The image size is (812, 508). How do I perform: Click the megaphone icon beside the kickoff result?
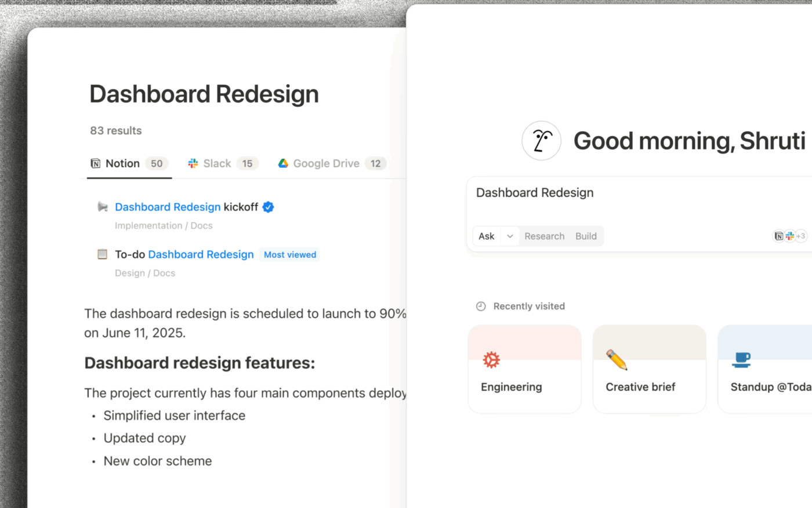103,207
